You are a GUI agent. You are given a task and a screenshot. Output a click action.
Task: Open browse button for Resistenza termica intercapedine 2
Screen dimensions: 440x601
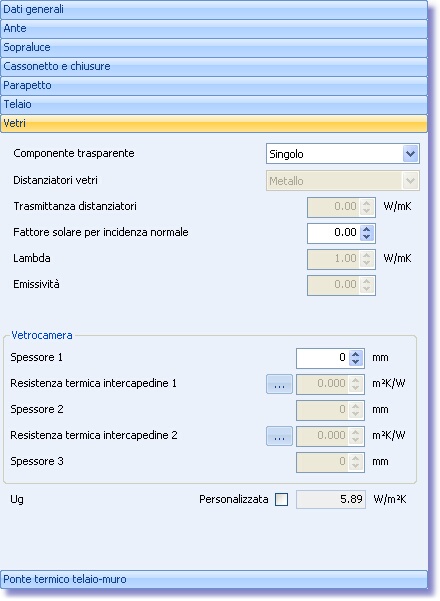[x=279, y=436]
